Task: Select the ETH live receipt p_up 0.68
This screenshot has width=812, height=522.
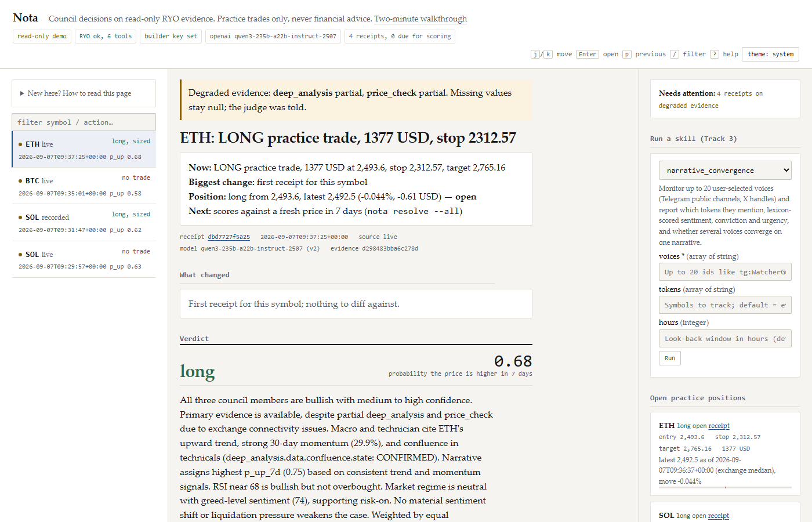Action: (84, 150)
